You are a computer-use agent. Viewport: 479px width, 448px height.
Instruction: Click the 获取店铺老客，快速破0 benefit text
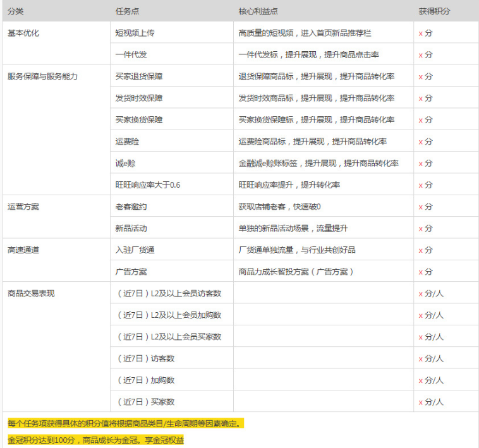pyautogui.click(x=279, y=207)
